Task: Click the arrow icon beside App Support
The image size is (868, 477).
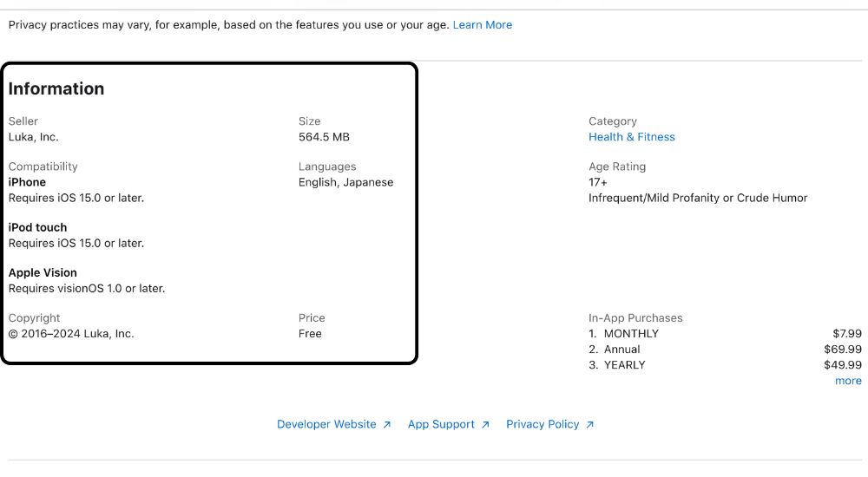Action: (x=485, y=425)
